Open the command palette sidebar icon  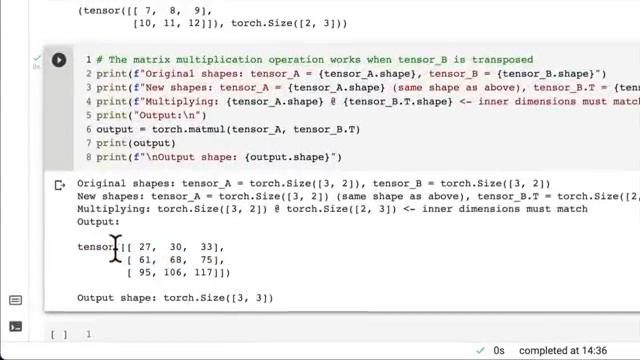pos(16,300)
